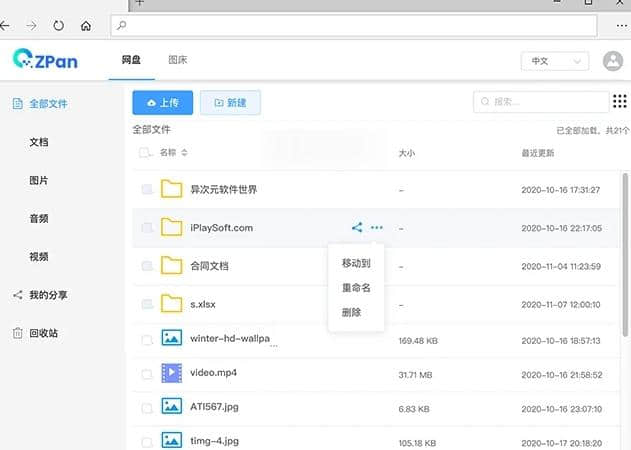The height and width of the screenshot is (450, 631).
Task: Check the box for 异次元软件世界 folder
Action: [x=147, y=189]
